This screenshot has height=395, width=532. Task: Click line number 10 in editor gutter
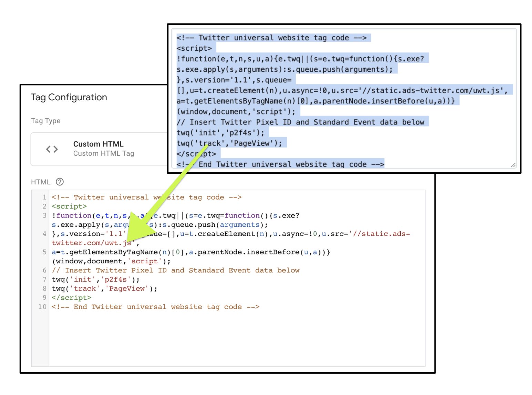[42, 307]
